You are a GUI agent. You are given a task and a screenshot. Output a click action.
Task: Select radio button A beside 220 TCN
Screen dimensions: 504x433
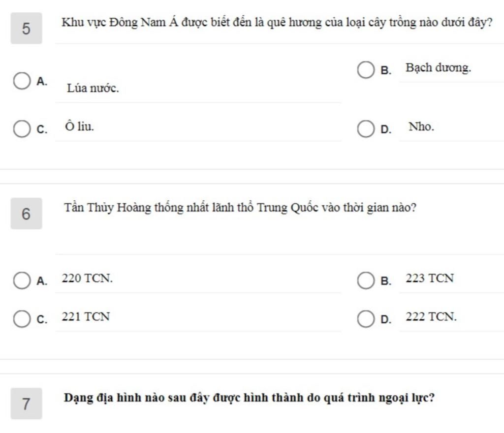(x=21, y=281)
